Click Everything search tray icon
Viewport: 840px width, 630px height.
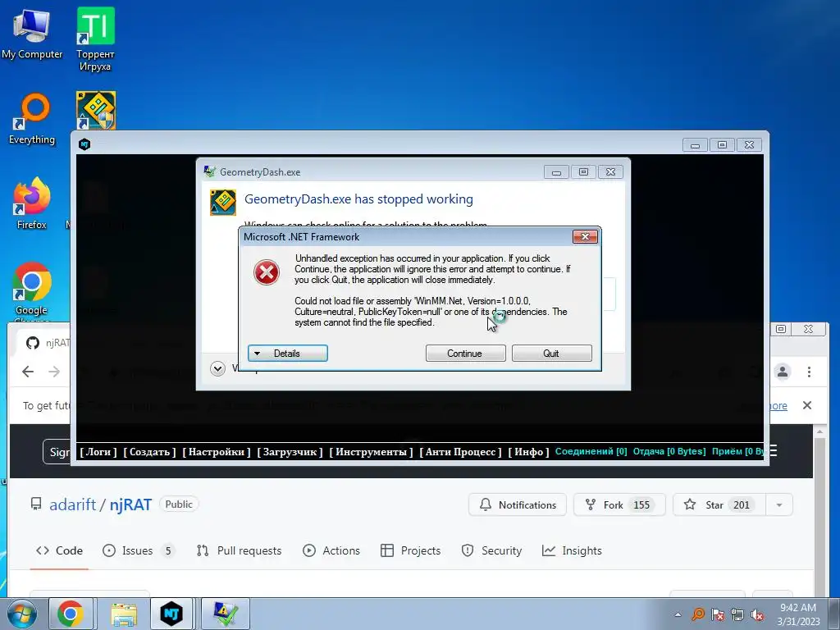[x=698, y=614]
